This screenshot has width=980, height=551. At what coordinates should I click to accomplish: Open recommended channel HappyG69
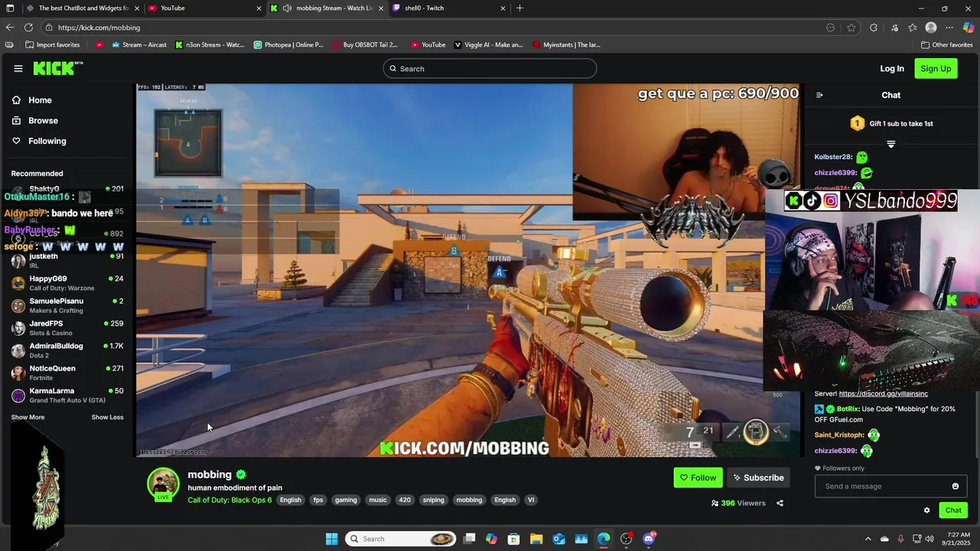point(67,283)
